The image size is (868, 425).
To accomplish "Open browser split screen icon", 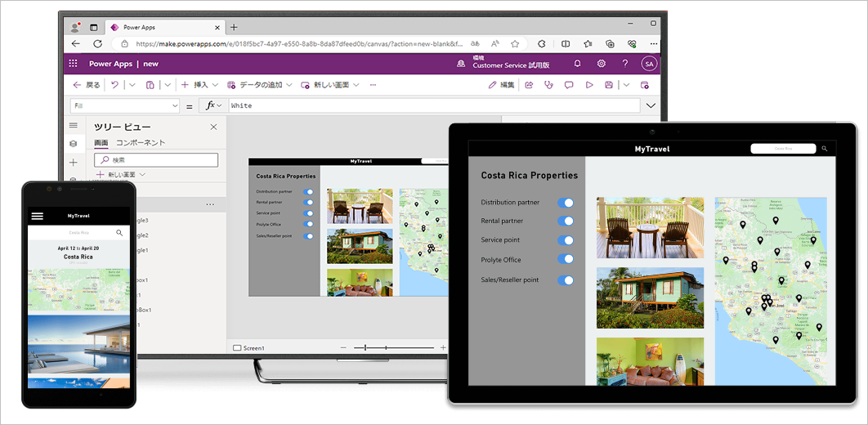I will [566, 43].
